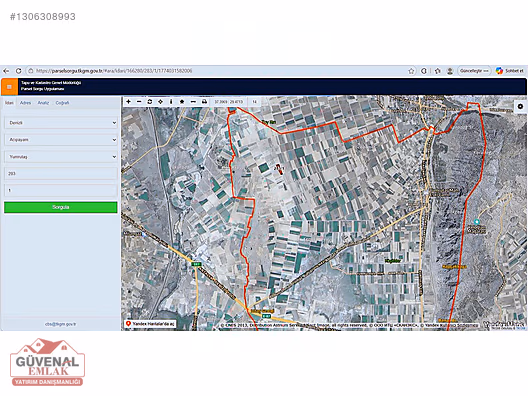528x396 pixels.
Task: Bookmark this page with the star icon
Action: [x=411, y=71]
